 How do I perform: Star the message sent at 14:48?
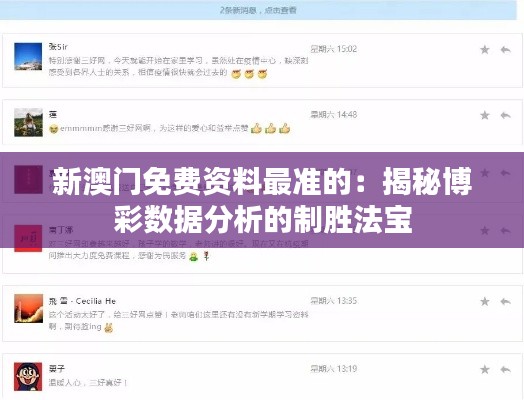485,115
